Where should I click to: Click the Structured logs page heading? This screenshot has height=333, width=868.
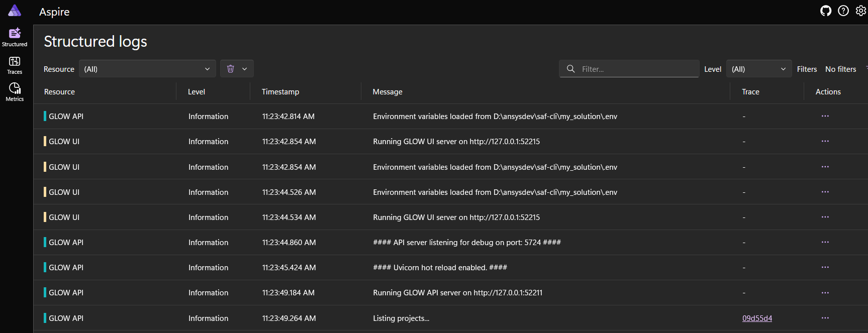[95, 42]
